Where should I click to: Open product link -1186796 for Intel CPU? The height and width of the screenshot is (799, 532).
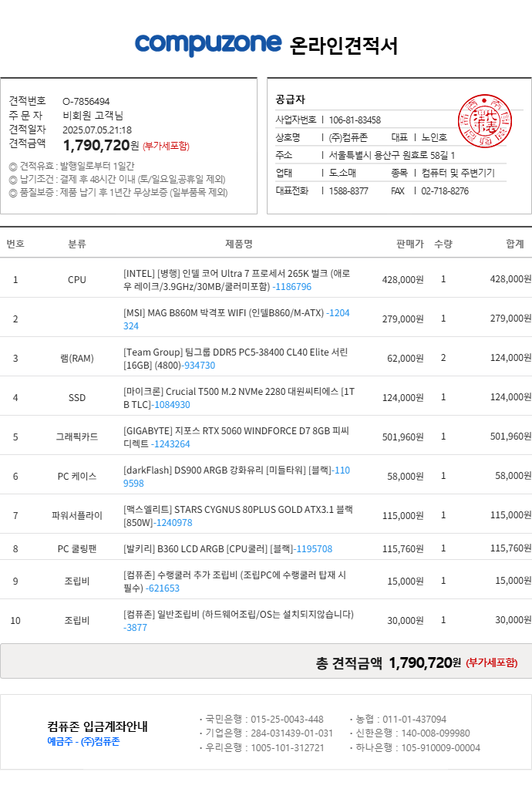click(292, 287)
